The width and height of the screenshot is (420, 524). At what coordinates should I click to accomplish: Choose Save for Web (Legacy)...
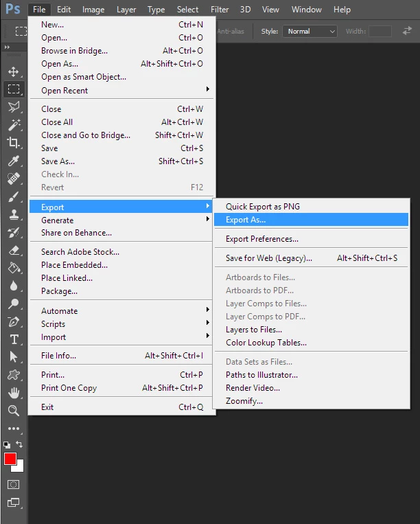tap(311, 258)
